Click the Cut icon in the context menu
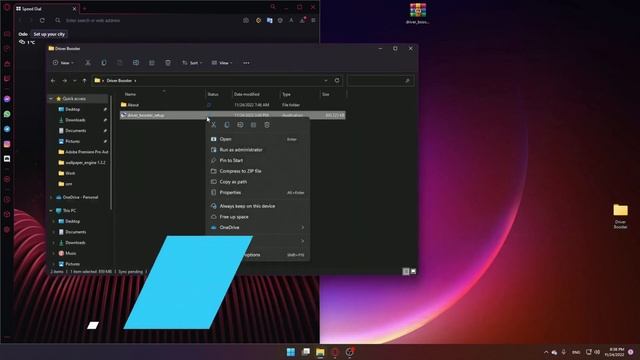 click(213, 125)
